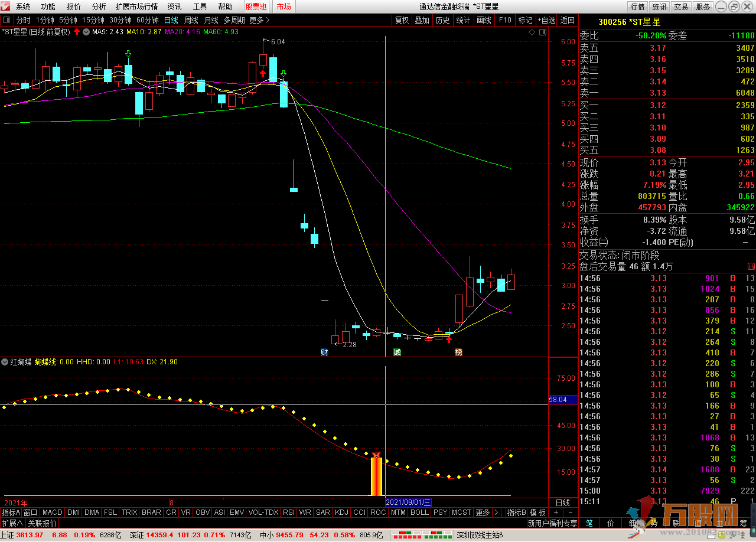Image resolution: width=756 pixels, height=542 pixels.
Task: Select the KDJ indicator tab
Action: click(x=341, y=512)
